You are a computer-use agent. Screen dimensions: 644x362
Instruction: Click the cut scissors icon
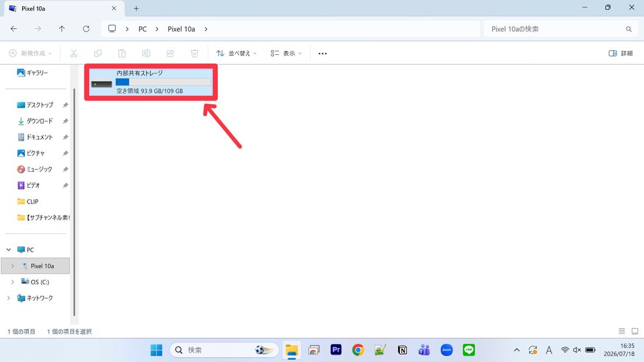tap(74, 53)
